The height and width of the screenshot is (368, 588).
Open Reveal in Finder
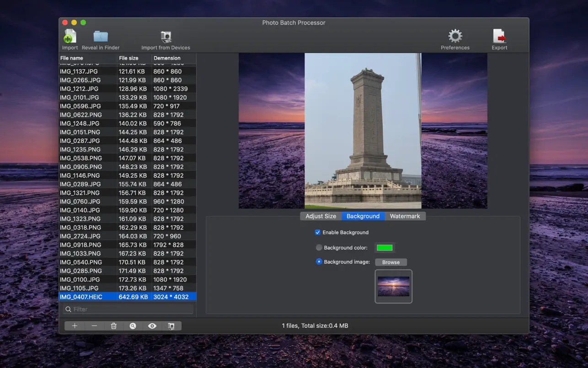[101, 37]
